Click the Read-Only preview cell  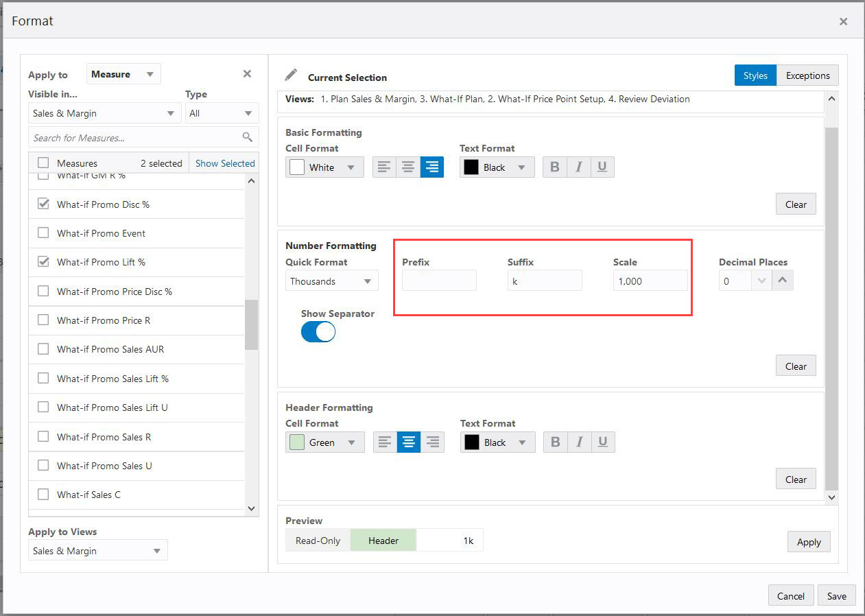(x=318, y=541)
